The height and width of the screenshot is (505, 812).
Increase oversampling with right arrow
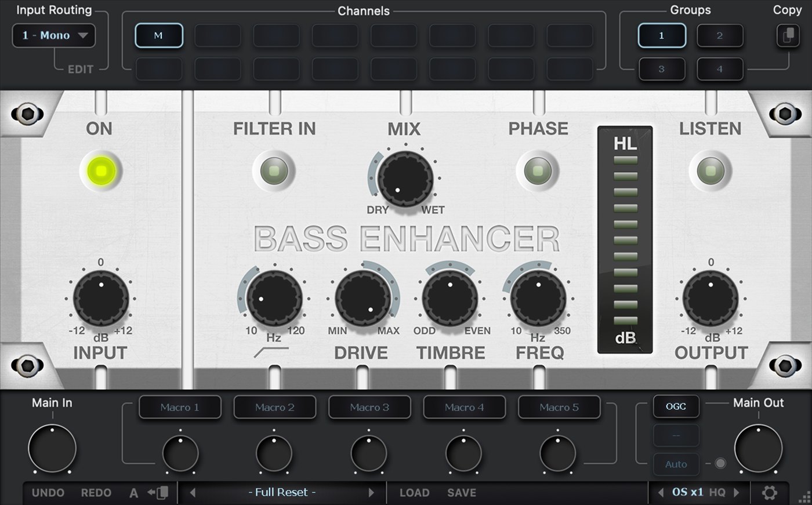pyautogui.click(x=737, y=493)
